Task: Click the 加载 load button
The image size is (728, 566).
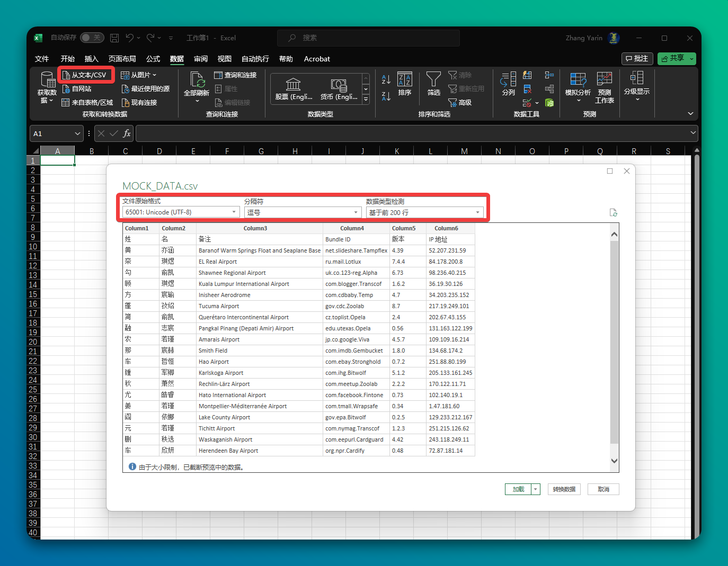Action: click(519, 489)
